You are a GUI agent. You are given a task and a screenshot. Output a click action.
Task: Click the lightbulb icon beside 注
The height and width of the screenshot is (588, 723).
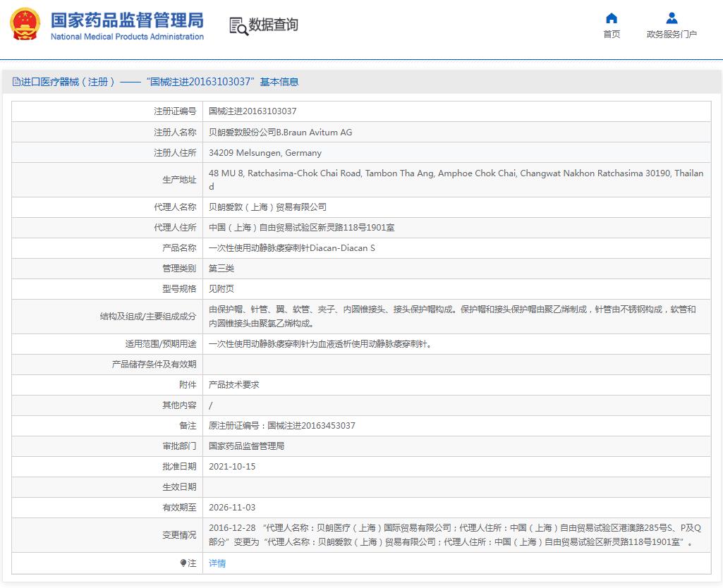coord(183,563)
